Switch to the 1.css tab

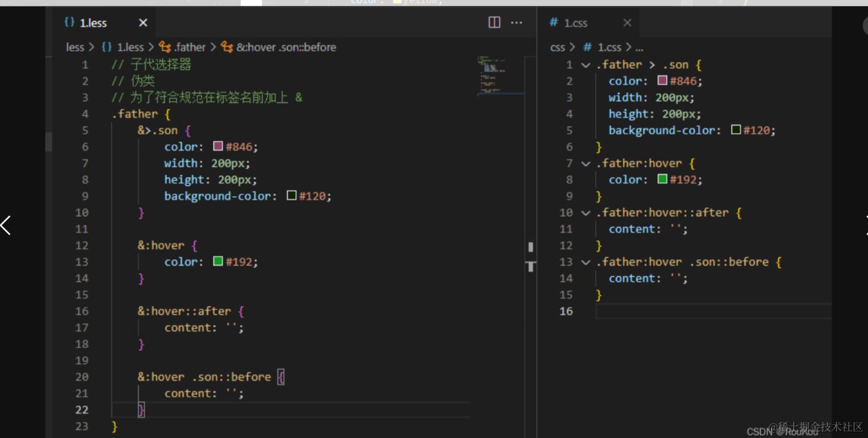tap(575, 23)
